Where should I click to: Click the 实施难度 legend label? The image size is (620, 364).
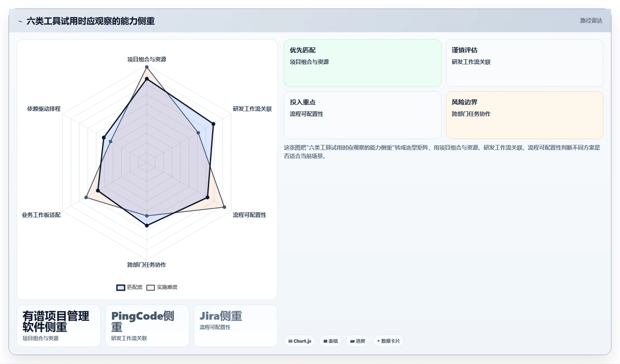pyautogui.click(x=167, y=287)
